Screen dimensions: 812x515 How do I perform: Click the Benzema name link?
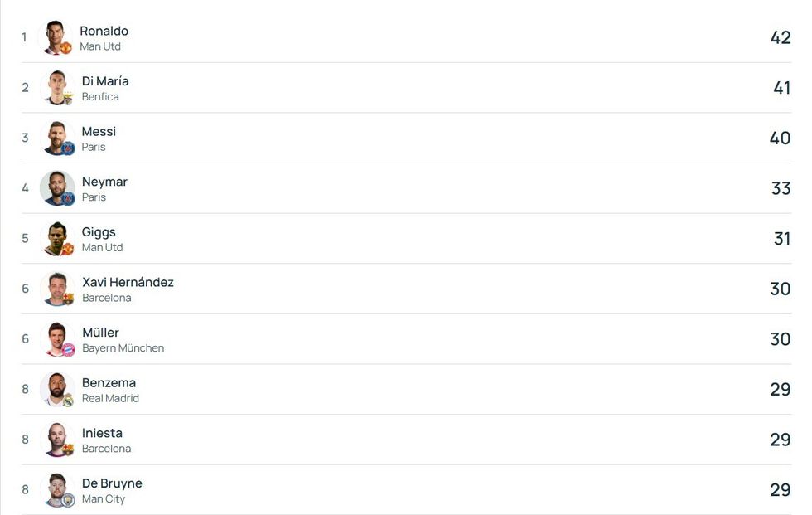coord(109,382)
